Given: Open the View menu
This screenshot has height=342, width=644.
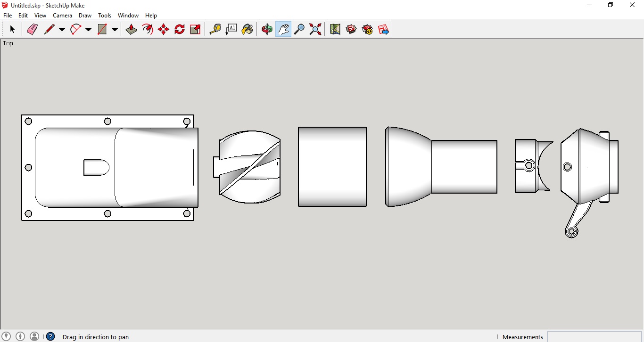Looking at the screenshot, I should coord(41,16).
